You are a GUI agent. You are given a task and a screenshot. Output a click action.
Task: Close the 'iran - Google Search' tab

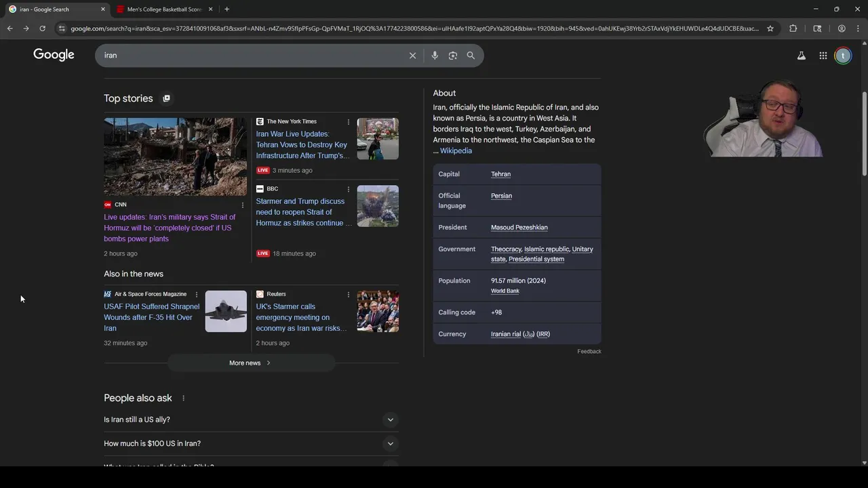point(103,9)
